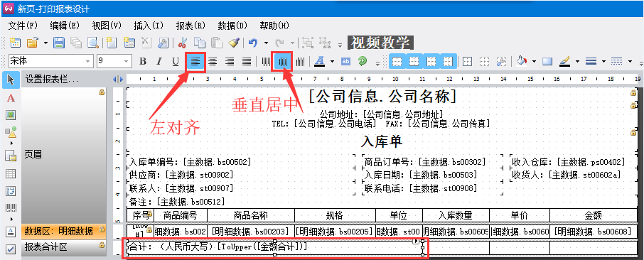The width and height of the screenshot is (644, 260).
Task: Toggle Bold text formatting
Action: coord(142,62)
